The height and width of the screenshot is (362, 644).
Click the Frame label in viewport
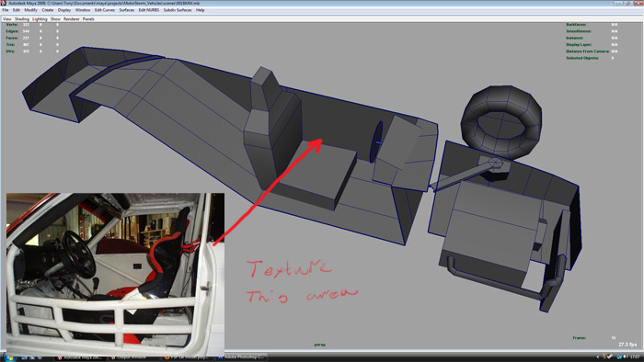pyautogui.click(x=579, y=338)
